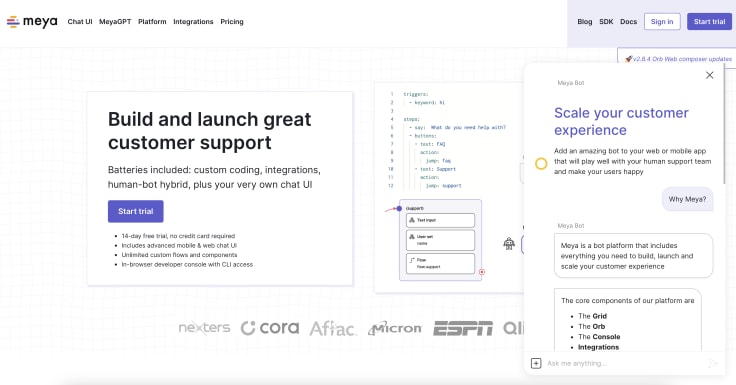Close the Meya Bot chat panel
This screenshot has height=385, width=736.
tap(709, 75)
